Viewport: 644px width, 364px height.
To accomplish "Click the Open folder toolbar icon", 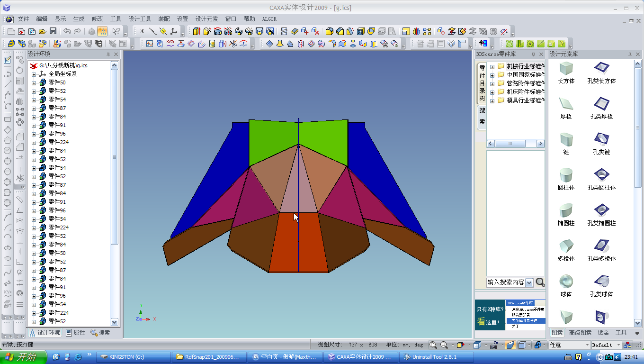I will [43, 31].
